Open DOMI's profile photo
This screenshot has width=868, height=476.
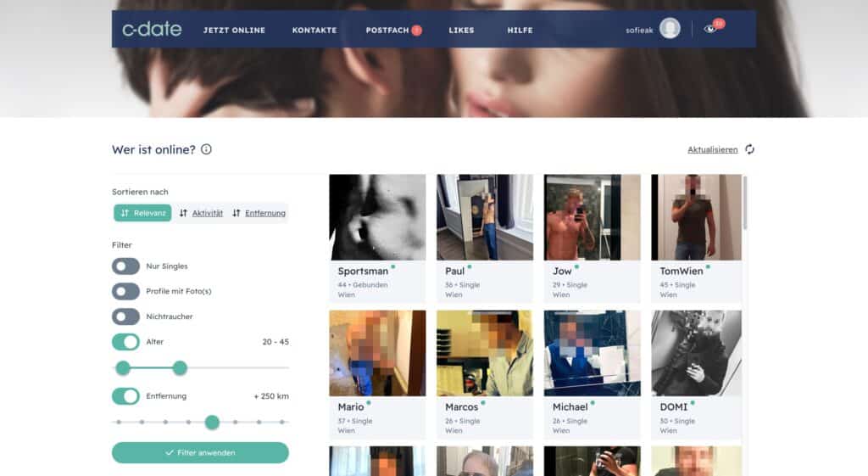click(x=697, y=353)
